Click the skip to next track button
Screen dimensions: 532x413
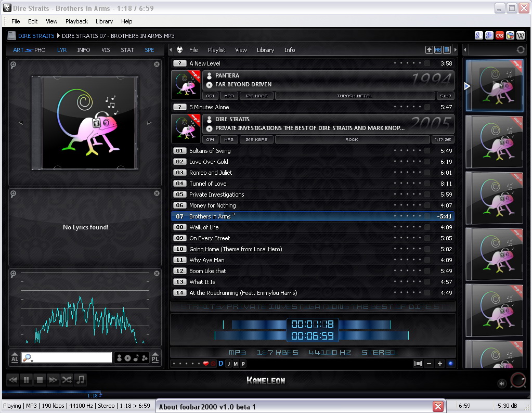[53, 380]
